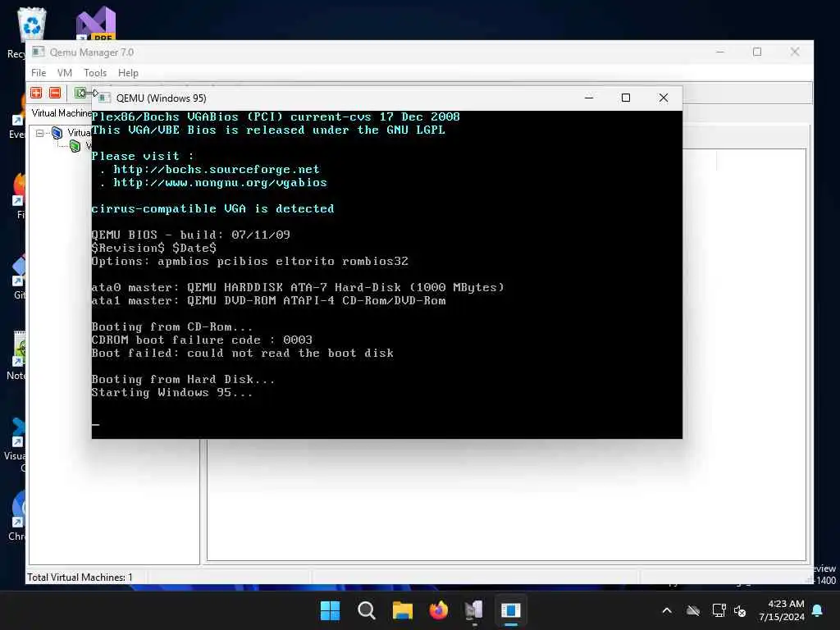Open the Help menu in Qemu Manager
The width and height of the screenshot is (840, 630).
128,73
